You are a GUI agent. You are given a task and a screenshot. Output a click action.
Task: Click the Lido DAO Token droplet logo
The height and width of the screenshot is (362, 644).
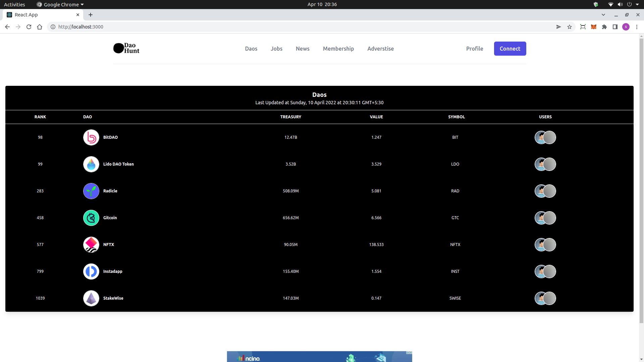tap(91, 164)
